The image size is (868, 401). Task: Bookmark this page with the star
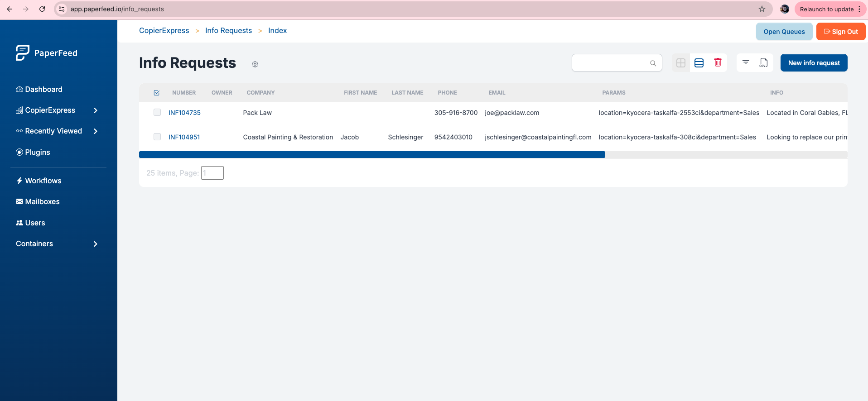point(762,9)
